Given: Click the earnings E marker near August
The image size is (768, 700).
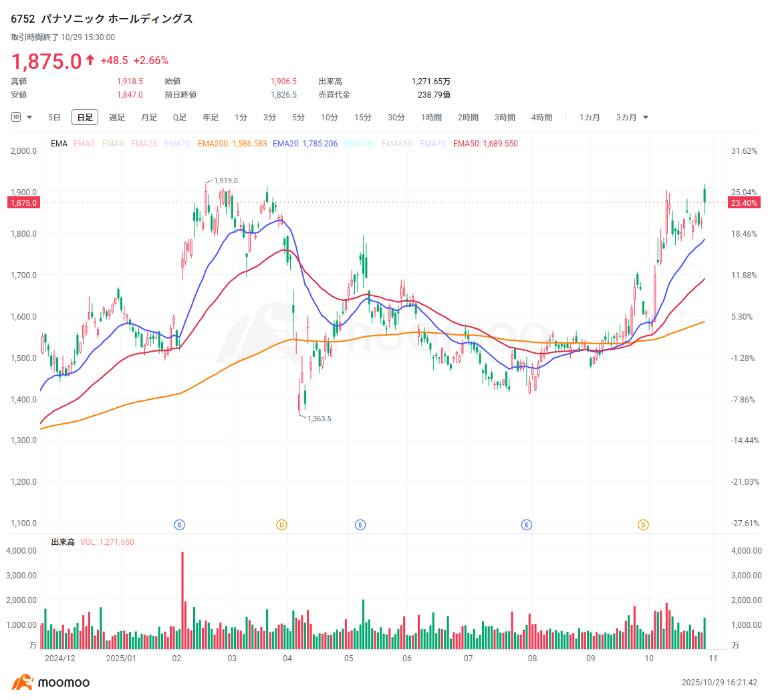Looking at the screenshot, I should point(527,525).
